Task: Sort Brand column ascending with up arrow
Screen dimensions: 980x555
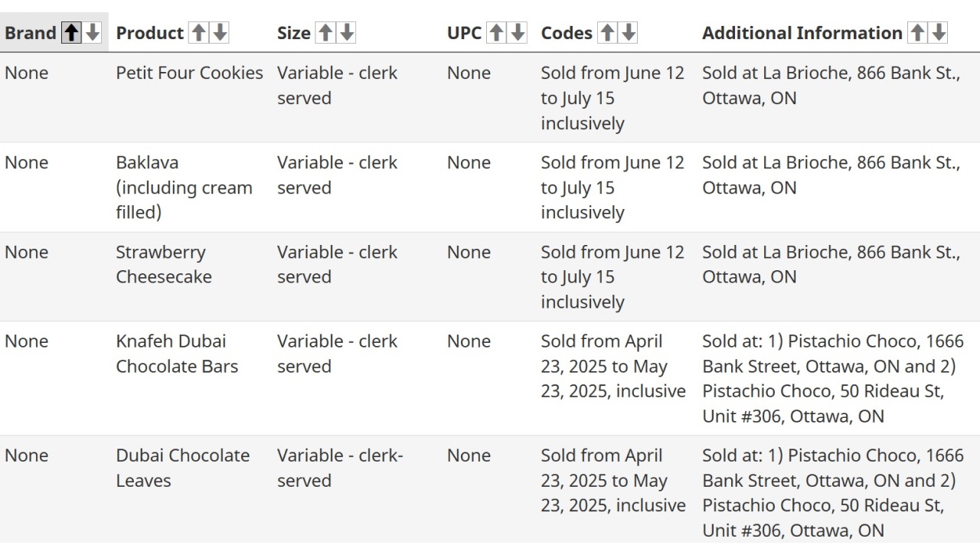Action: [x=71, y=33]
